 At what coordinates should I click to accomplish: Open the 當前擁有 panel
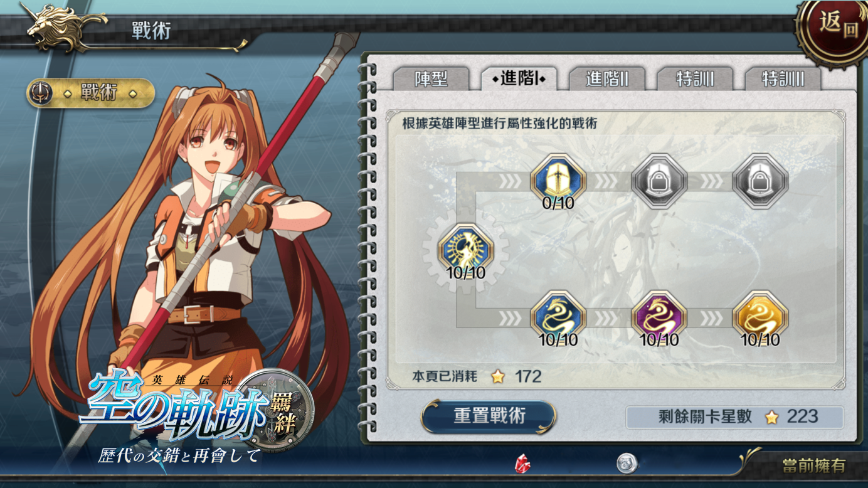click(x=813, y=465)
